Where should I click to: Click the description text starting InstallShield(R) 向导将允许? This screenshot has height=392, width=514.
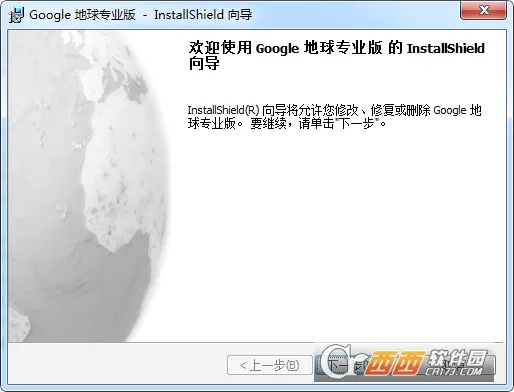coord(334,117)
